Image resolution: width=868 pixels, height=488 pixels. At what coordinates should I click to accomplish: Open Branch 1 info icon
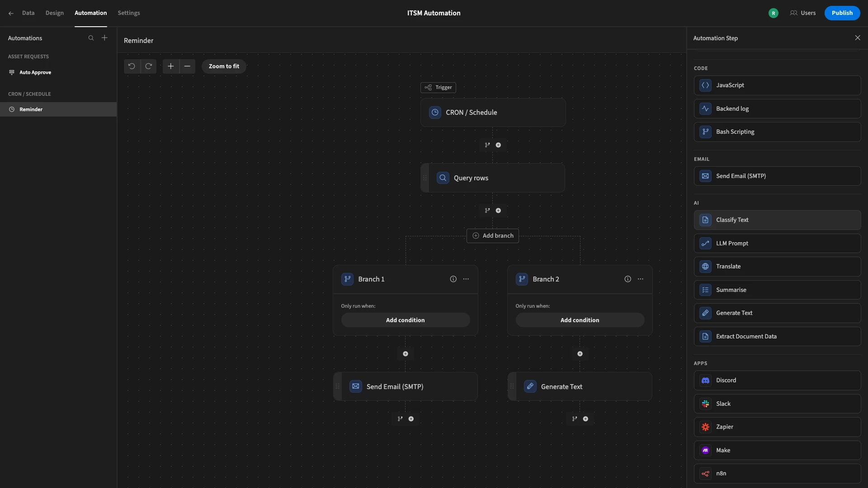coord(453,279)
